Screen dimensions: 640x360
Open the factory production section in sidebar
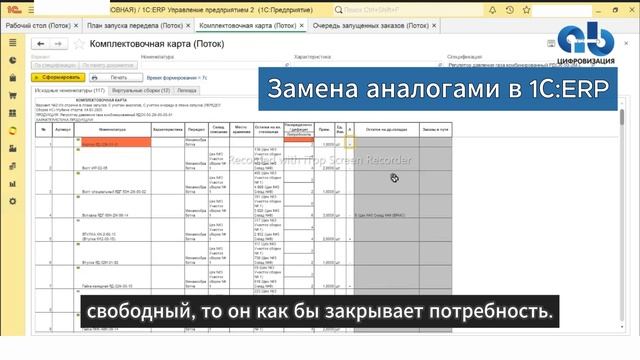click(13, 149)
